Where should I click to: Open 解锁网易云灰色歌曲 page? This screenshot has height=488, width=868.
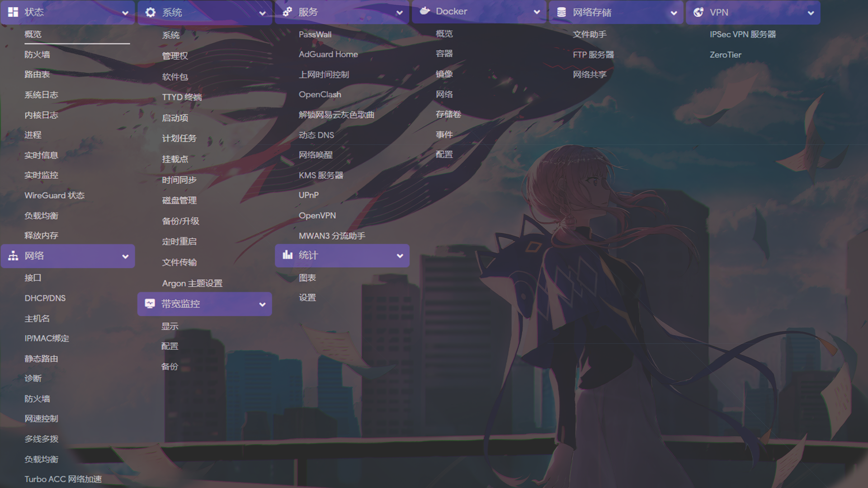(x=336, y=115)
